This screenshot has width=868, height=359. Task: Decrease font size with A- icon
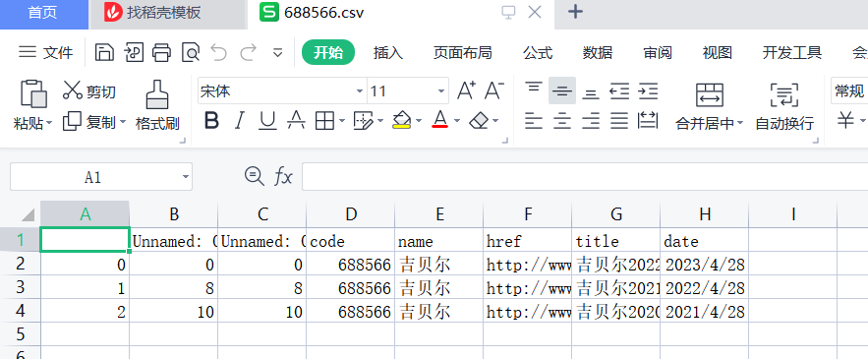(x=494, y=90)
